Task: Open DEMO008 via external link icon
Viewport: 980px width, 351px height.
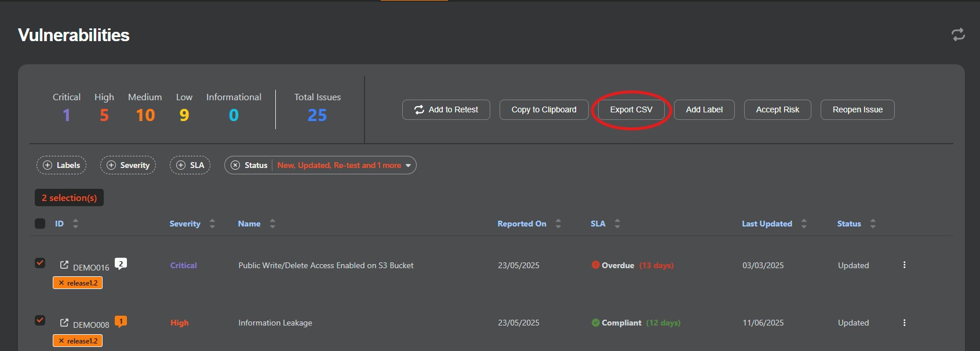Action: [64, 323]
